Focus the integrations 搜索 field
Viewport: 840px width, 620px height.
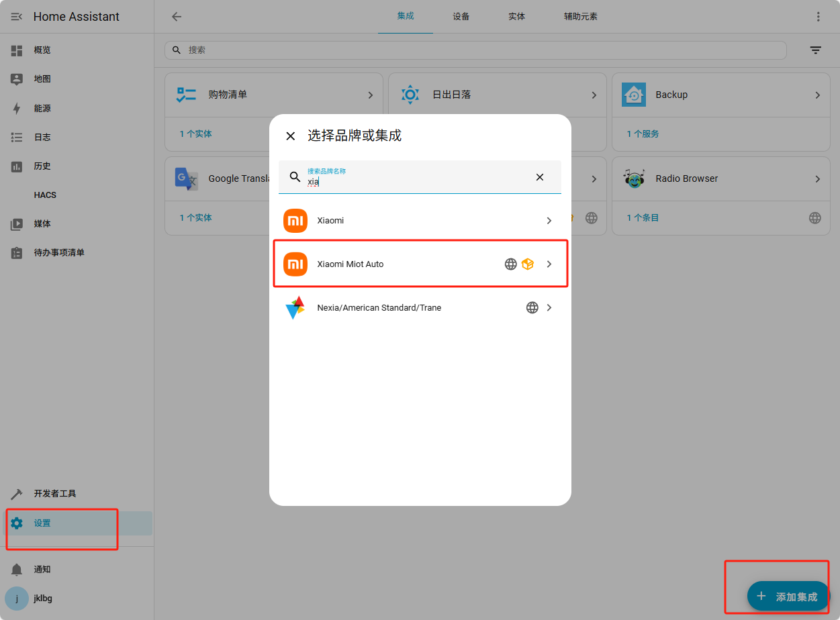click(475, 50)
